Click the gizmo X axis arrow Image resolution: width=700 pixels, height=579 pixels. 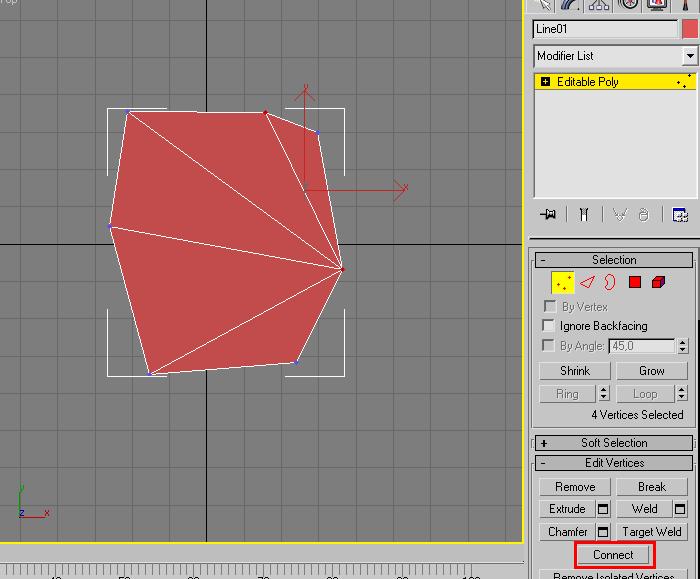(400, 189)
